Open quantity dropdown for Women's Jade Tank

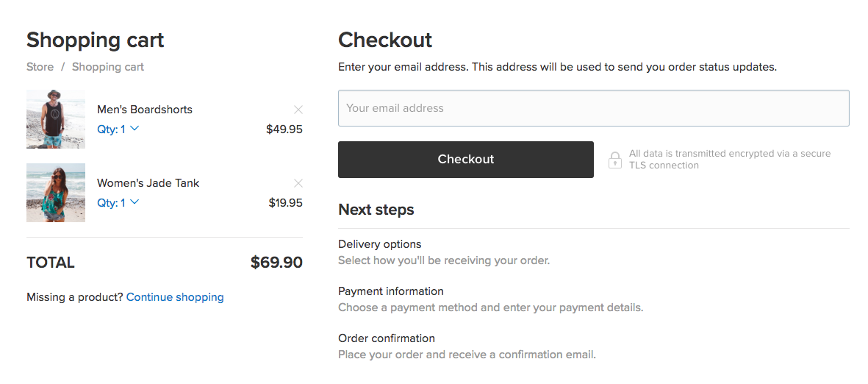(x=118, y=203)
